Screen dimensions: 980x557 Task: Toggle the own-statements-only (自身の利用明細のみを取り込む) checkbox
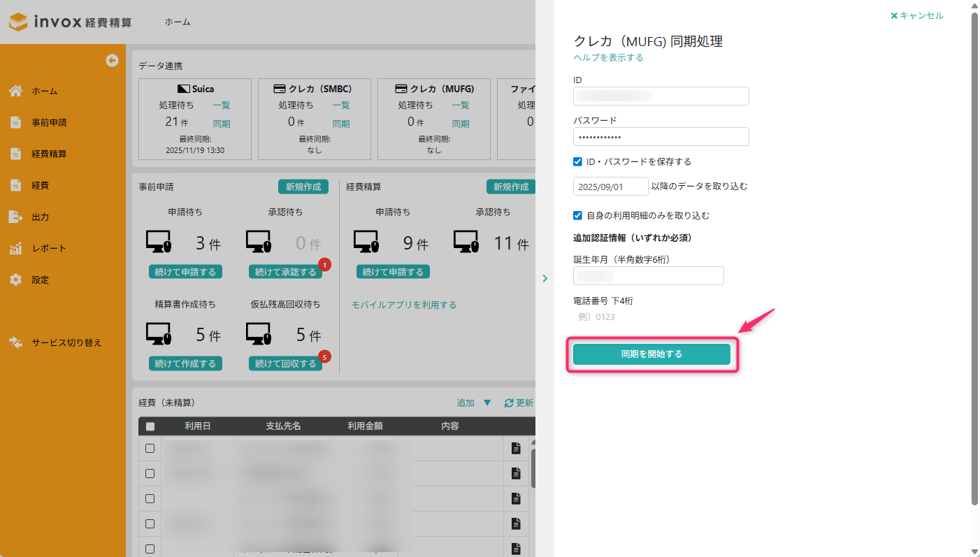[577, 215]
